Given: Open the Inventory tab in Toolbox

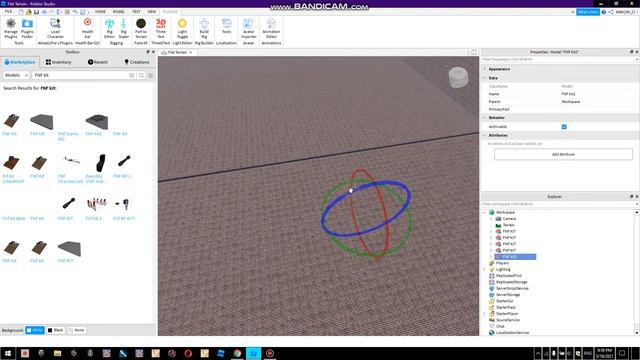Looking at the screenshot, I should click(58, 62).
